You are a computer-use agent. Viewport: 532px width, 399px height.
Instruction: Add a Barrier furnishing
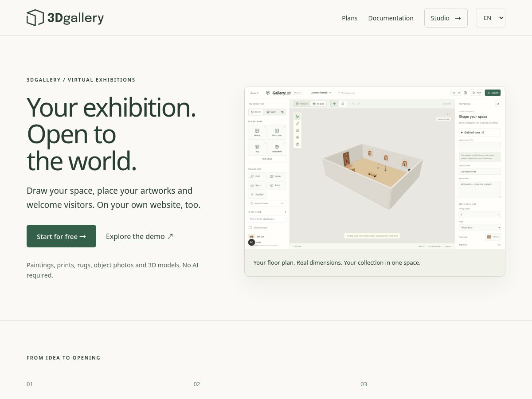click(x=277, y=176)
